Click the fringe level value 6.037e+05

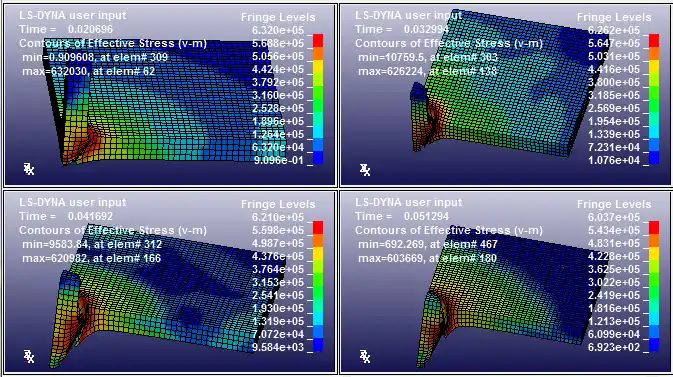tap(614, 217)
